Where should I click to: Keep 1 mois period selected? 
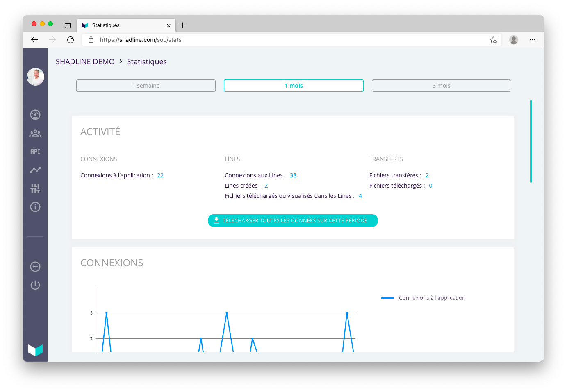pos(293,85)
